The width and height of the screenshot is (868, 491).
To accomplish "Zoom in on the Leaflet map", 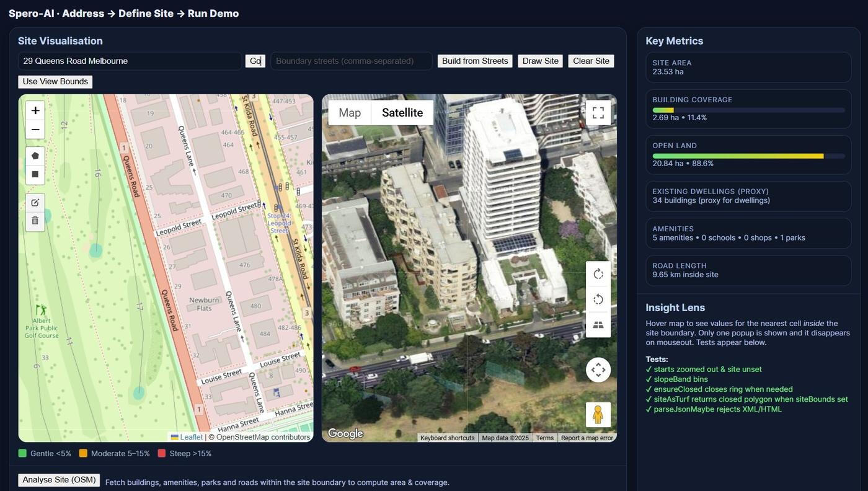I will [35, 110].
